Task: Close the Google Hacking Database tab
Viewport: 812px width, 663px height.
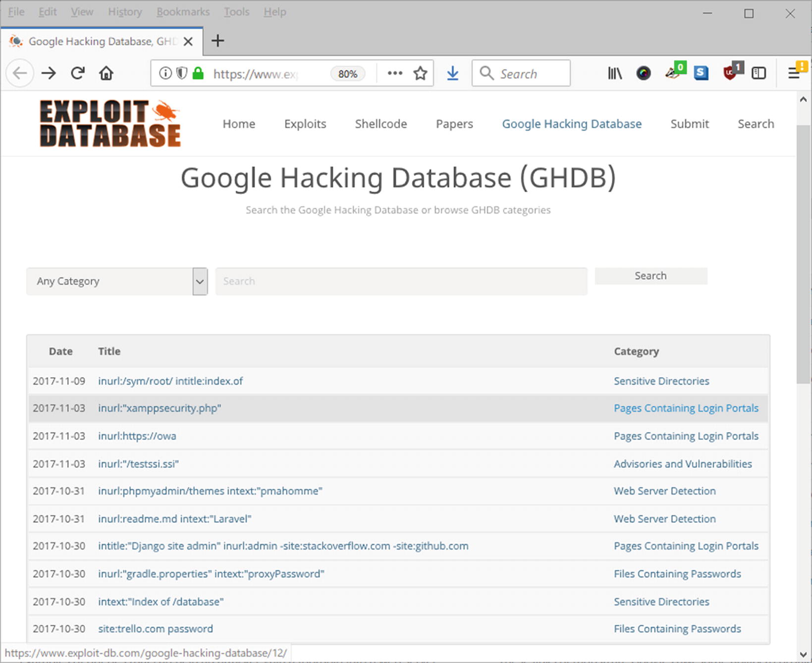Action: (188, 42)
